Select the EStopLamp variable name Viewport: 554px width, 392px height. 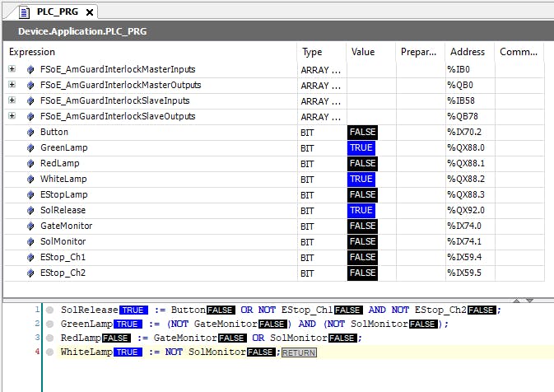coord(64,194)
